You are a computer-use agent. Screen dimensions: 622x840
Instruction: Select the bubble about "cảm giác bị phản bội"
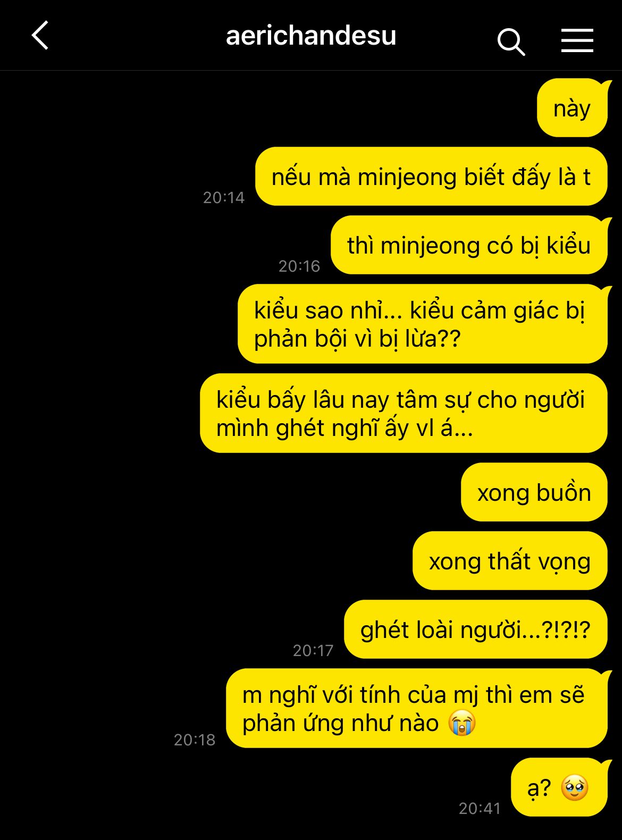point(423,324)
